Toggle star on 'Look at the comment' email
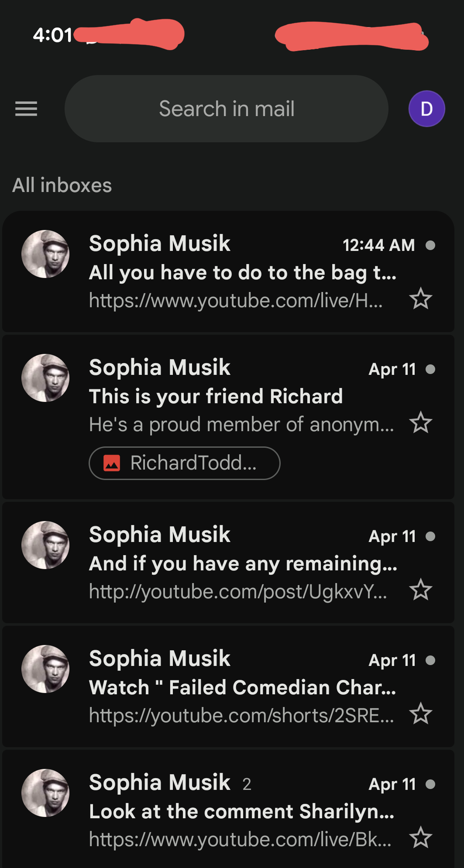This screenshot has width=464, height=868. click(x=421, y=838)
